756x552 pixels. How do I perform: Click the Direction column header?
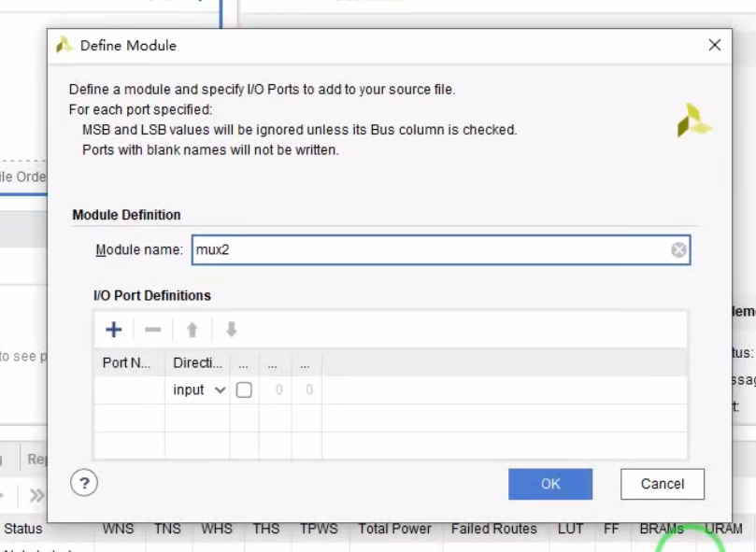point(197,363)
